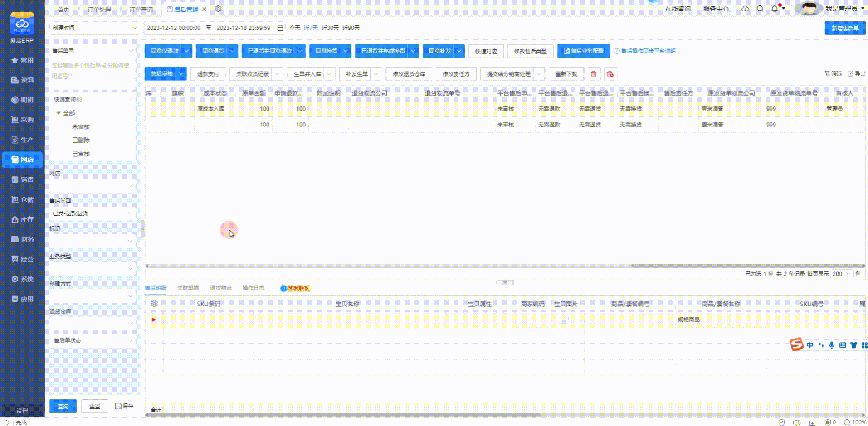
Task: Open the 售后类型 dropdown
Action: click(x=93, y=213)
